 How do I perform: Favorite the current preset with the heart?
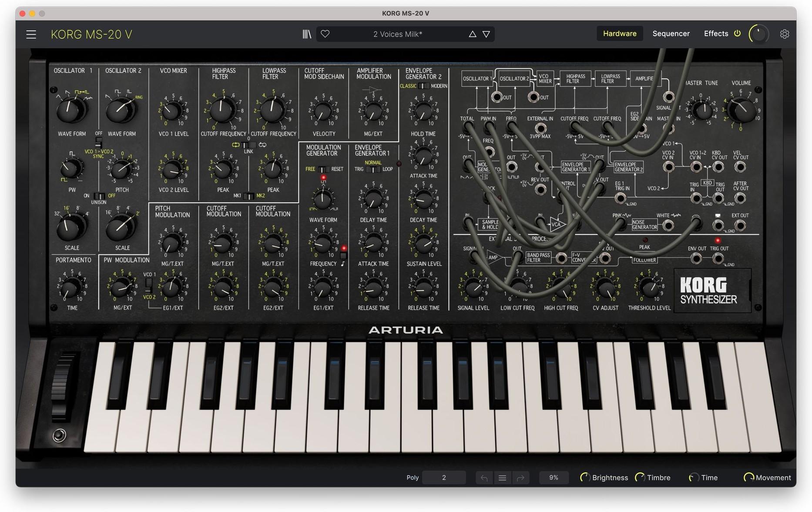click(325, 33)
